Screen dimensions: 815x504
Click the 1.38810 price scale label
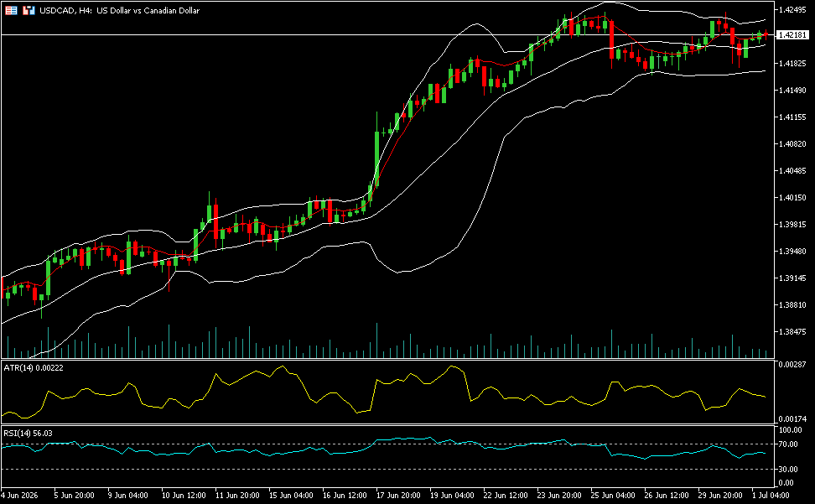pyautogui.click(x=792, y=305)
